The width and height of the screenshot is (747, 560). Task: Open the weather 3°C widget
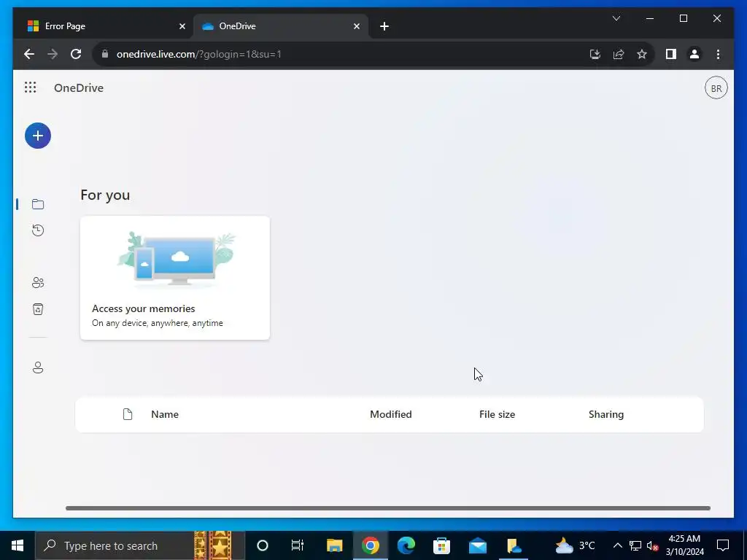[576, 545]
